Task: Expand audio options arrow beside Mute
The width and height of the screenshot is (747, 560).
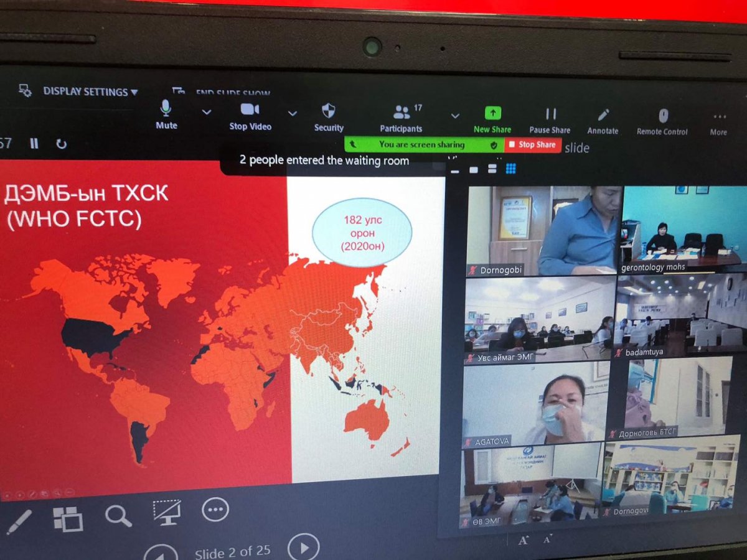Action: [x=207, y=113]
